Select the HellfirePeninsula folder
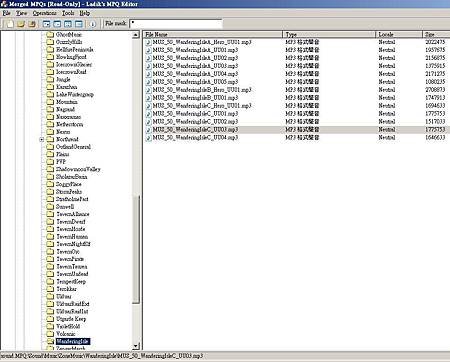This screenshot has height=362, width=450. click(75, 50)
